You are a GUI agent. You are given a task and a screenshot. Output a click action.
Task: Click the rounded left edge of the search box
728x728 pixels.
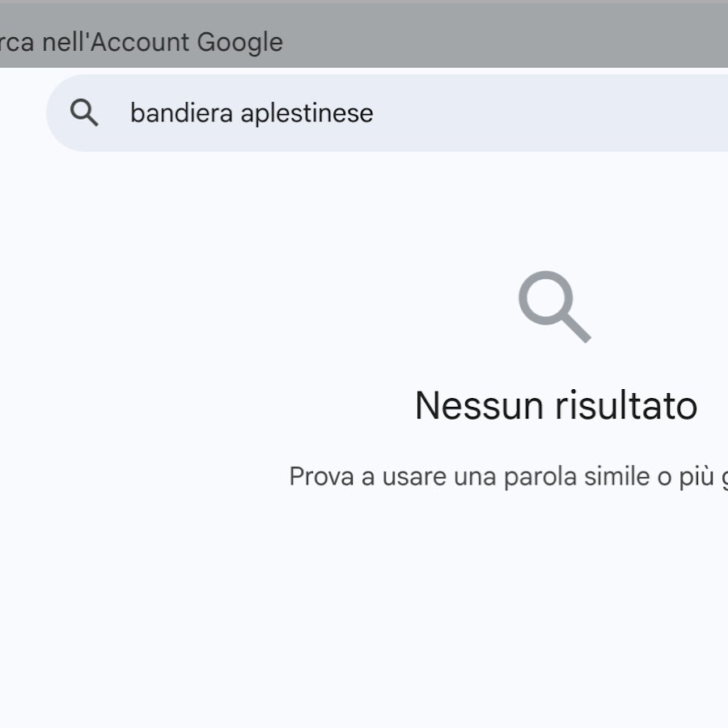point(58,112)
